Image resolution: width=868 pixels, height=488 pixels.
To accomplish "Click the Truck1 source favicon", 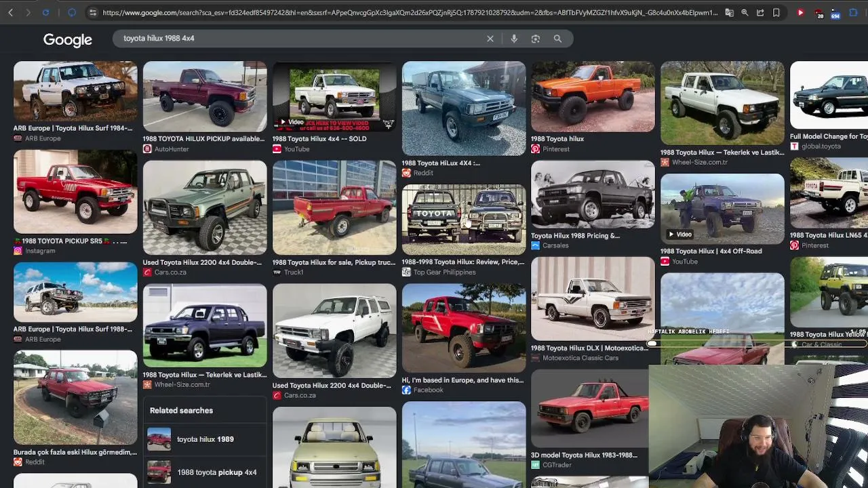I will click(277, 272).
